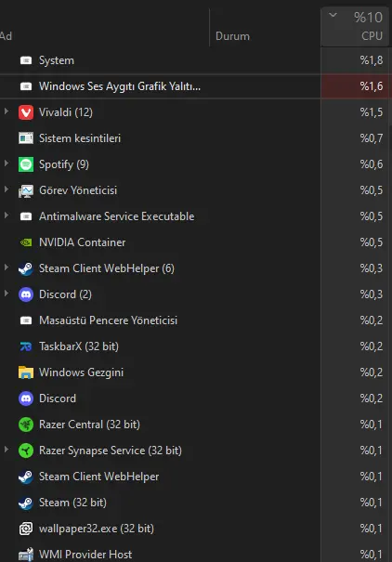Viewport: 392px width, 562px height.
Task: Select the TaskbarX process icon
Action: click(x=26, y=346)
